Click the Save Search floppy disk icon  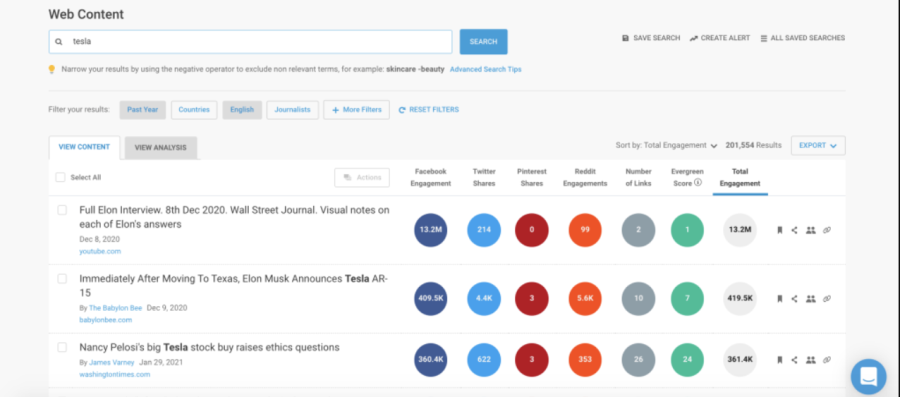click(x=626, y=38)
